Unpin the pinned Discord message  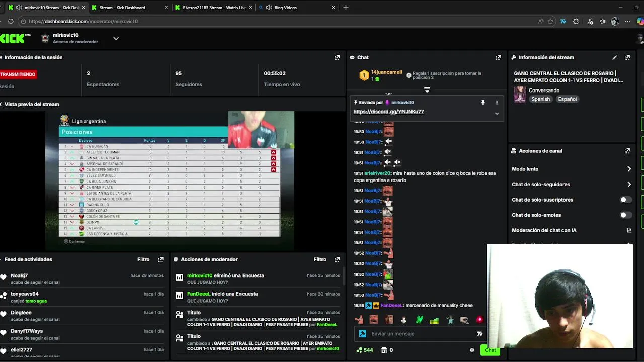point(482,102)
